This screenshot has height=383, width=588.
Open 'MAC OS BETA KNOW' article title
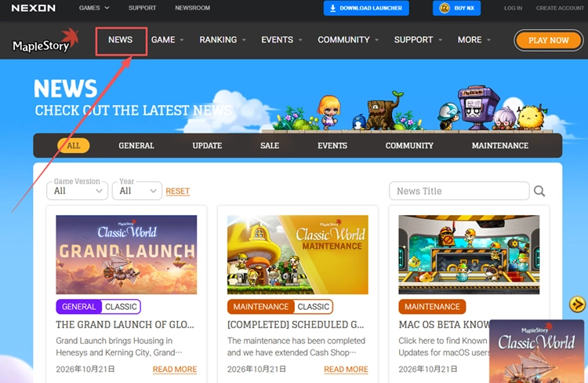445,325
